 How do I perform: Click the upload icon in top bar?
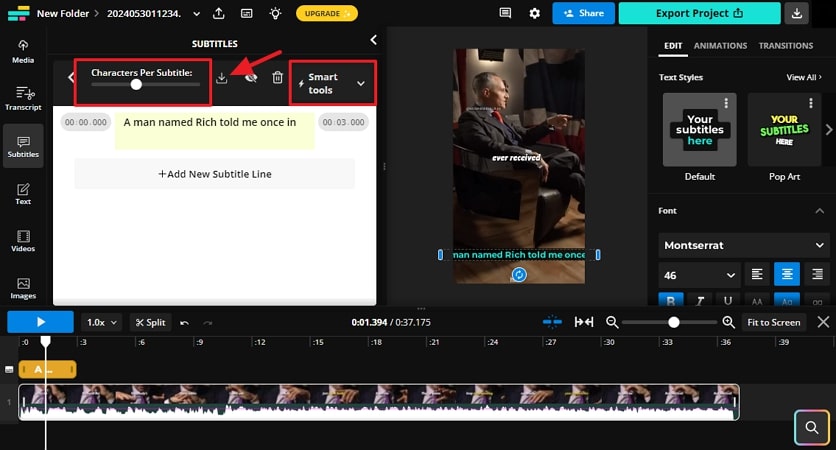pos(219,13)
